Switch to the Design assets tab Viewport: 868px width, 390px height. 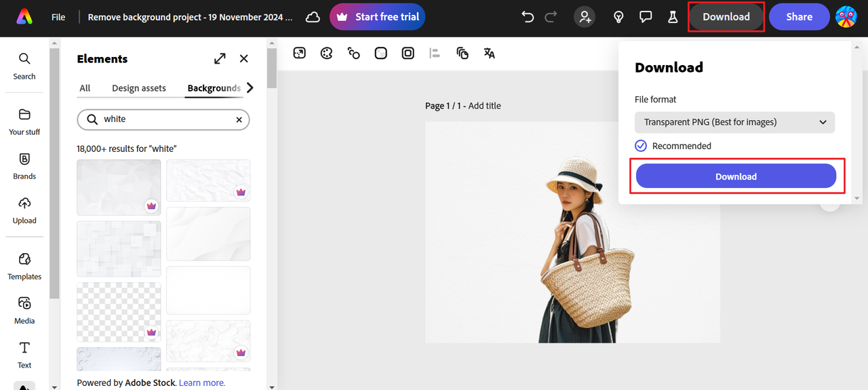tap(139, 88)
